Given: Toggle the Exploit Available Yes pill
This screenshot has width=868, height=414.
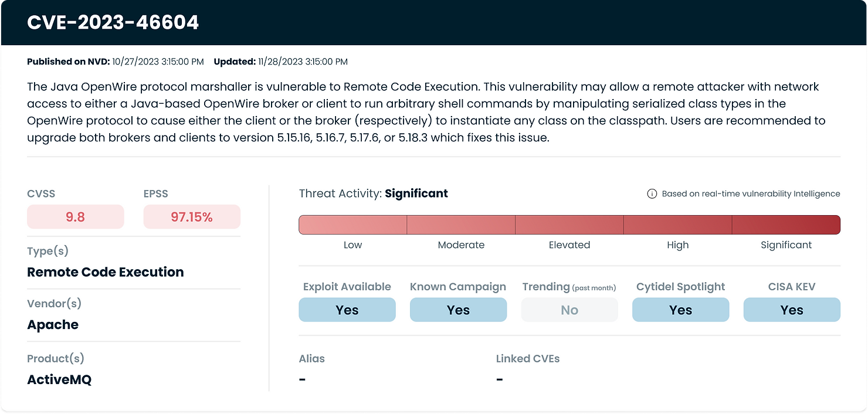Looking at the screenshot, I should (x=347, y=310).
